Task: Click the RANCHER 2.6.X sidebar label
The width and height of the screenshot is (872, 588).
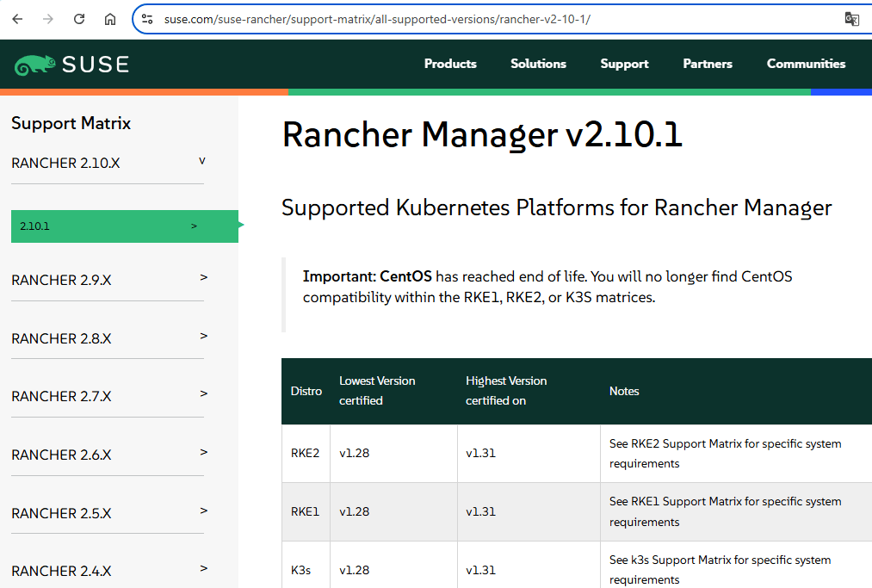Action: coord(61,455)
